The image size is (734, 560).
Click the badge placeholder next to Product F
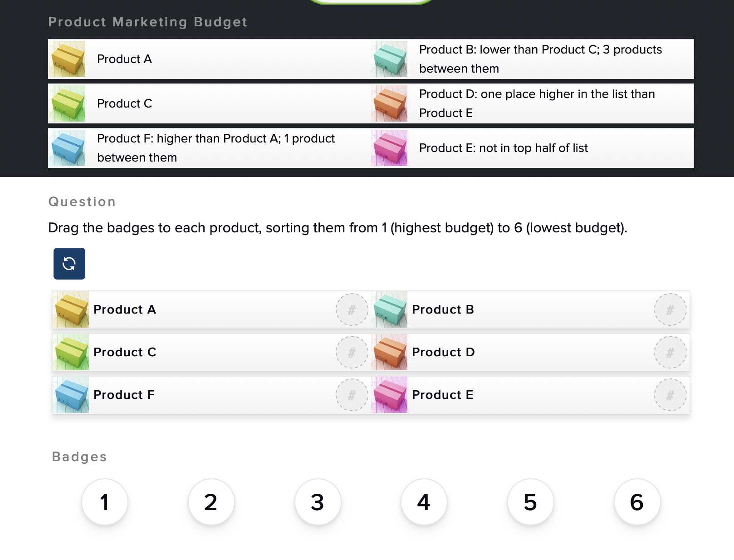tap(351, 395)
